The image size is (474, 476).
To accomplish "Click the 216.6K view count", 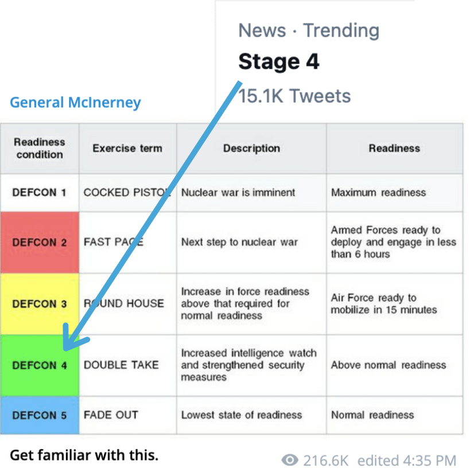I will pos(326,460).
